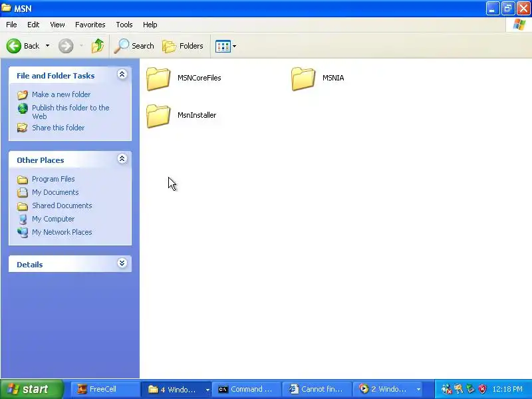Click the Publish to Web globe icon

click(x=23, y=108)
